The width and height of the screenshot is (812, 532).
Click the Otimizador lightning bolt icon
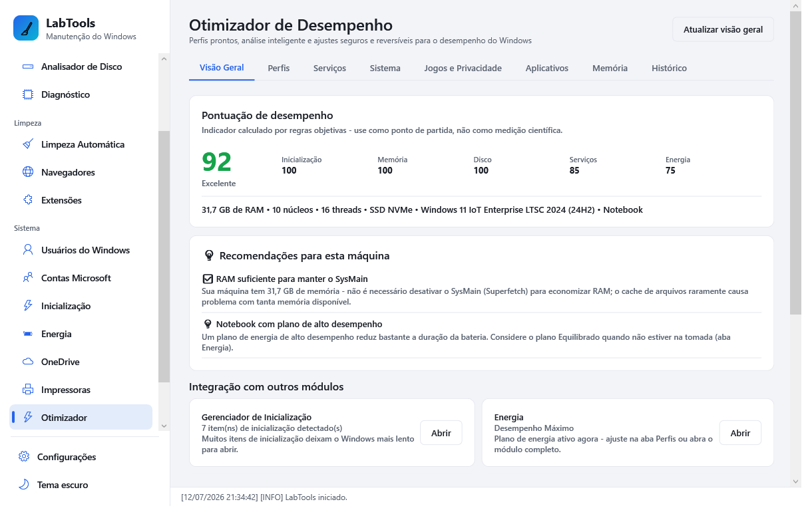coord(28,418)
